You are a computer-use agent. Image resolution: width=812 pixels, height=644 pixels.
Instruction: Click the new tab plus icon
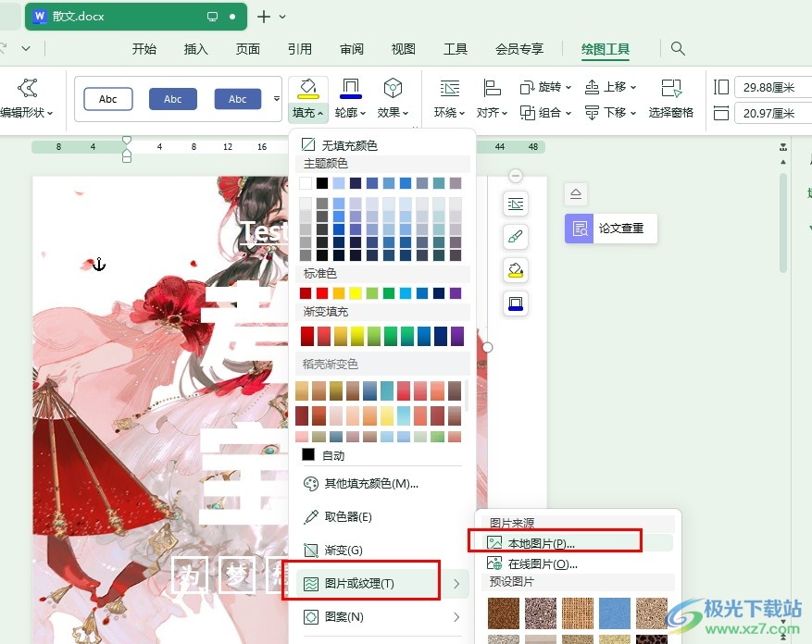click(264, 17)
